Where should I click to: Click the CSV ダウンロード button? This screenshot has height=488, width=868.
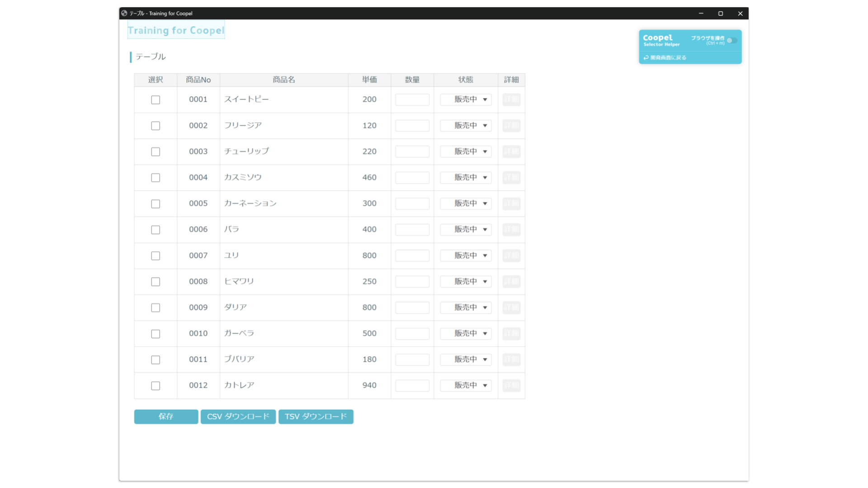[x=238, y=417]
